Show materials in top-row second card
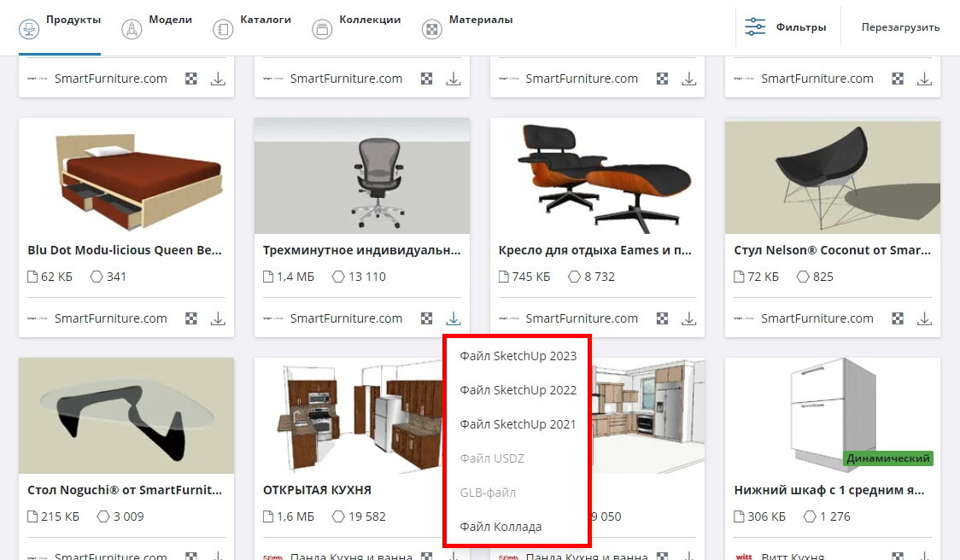Screen dimensions: 960x560 coord(427,79)
